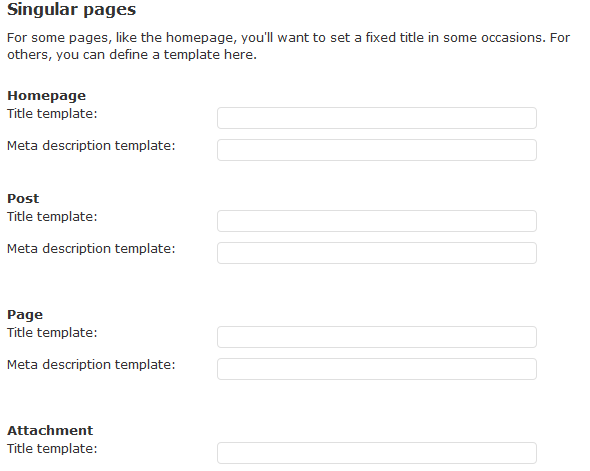590x471 pixels.
Task: Click the Title template label under Post
Action: pos(52,217)
